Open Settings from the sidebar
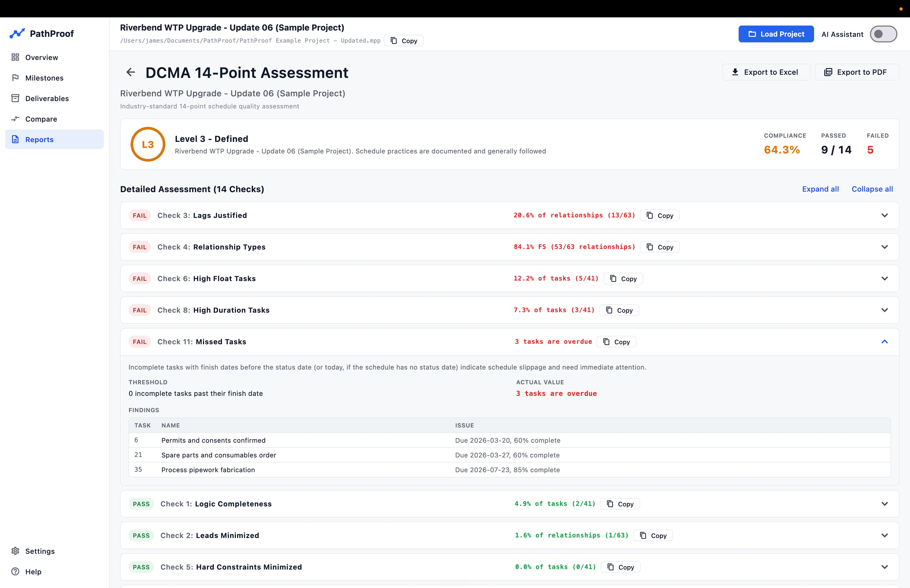 [54, 551]
